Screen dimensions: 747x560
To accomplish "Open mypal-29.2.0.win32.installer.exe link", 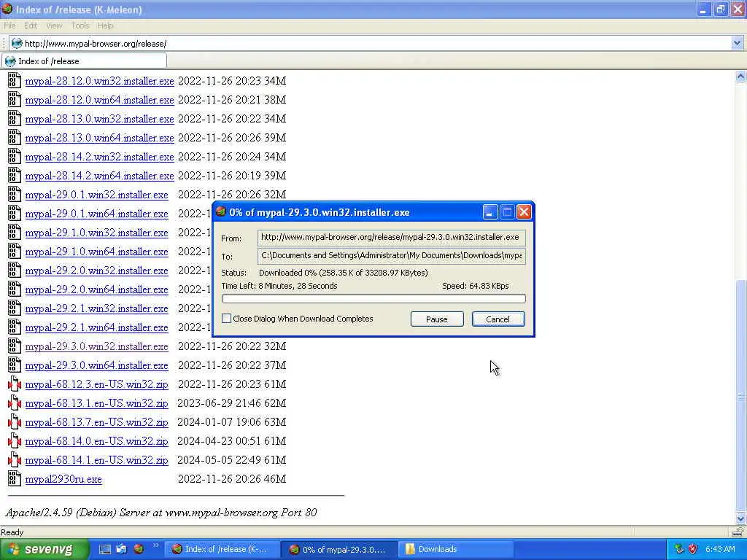I will [x=97, y=271].
